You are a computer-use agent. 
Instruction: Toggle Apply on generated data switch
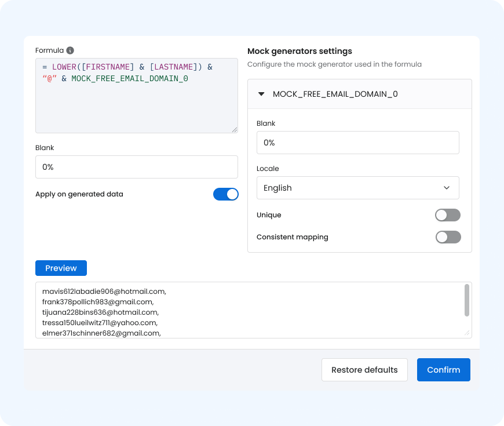point(226,194)
